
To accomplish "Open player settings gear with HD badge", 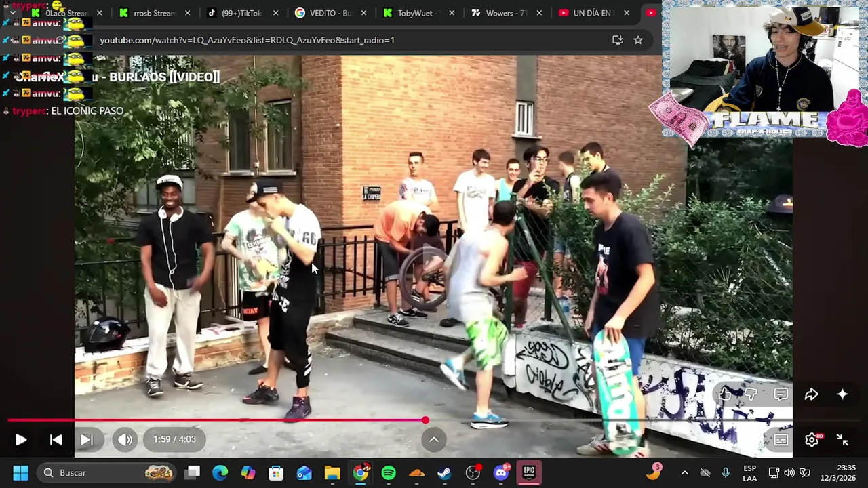I will tap(812, 440).
